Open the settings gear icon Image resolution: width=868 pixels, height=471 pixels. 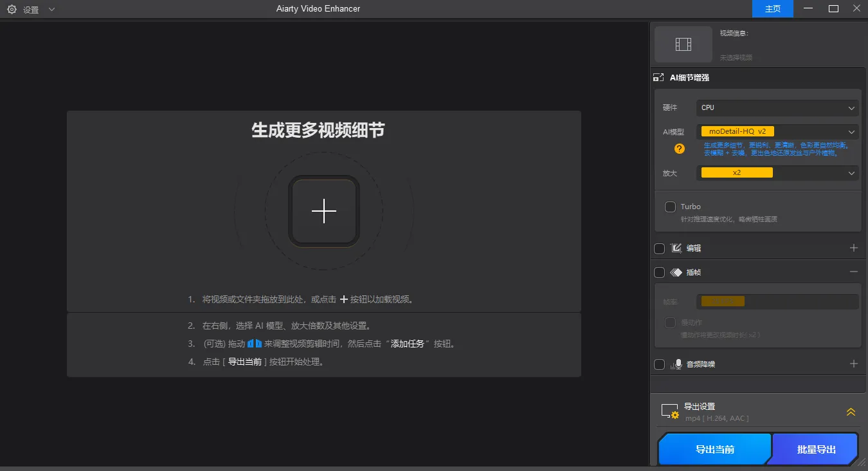tap(12, 9)
